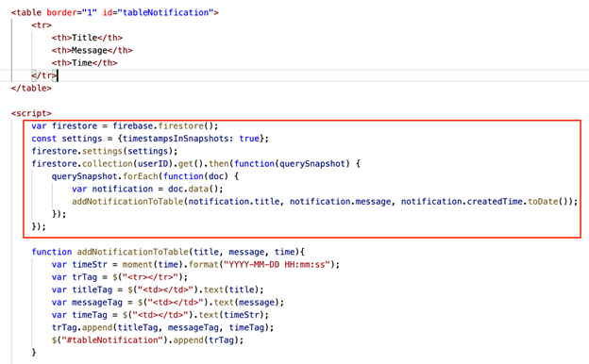Click the closing </table> tag
589x364 pixels.
tap(31, 89)
